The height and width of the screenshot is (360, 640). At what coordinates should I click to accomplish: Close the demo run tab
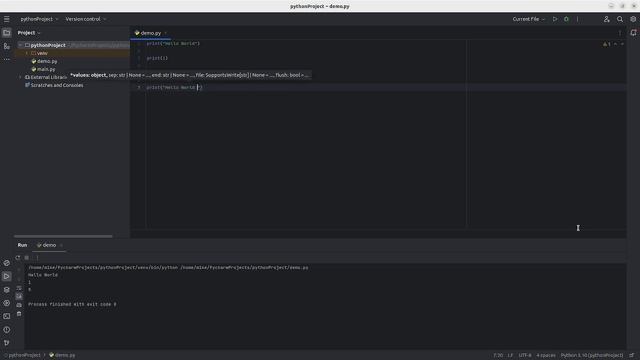pyautogui.click(x=61, y=245)
